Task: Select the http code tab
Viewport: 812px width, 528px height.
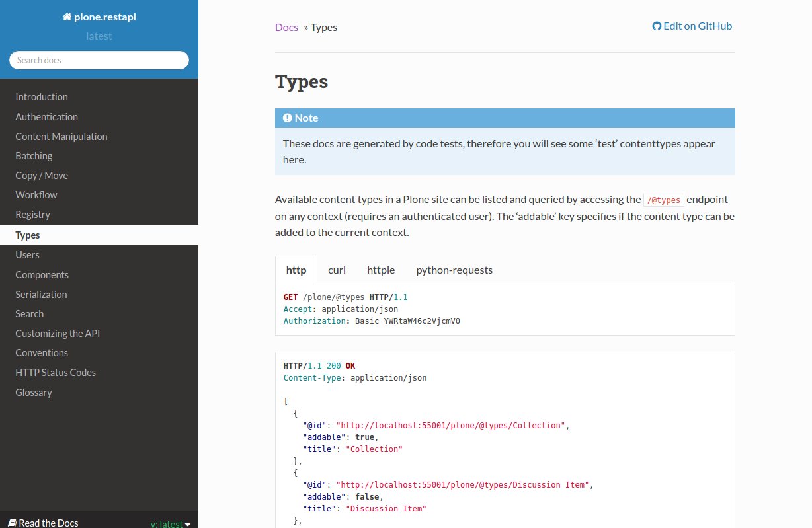Action: (x=296, y=270)
